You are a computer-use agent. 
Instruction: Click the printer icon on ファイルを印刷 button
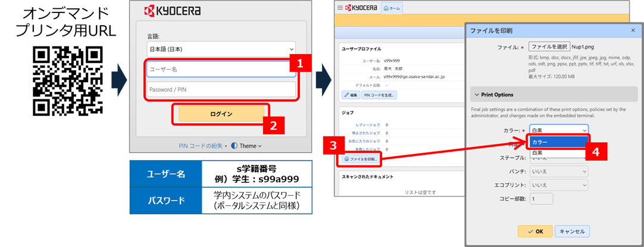click(346, 159)
